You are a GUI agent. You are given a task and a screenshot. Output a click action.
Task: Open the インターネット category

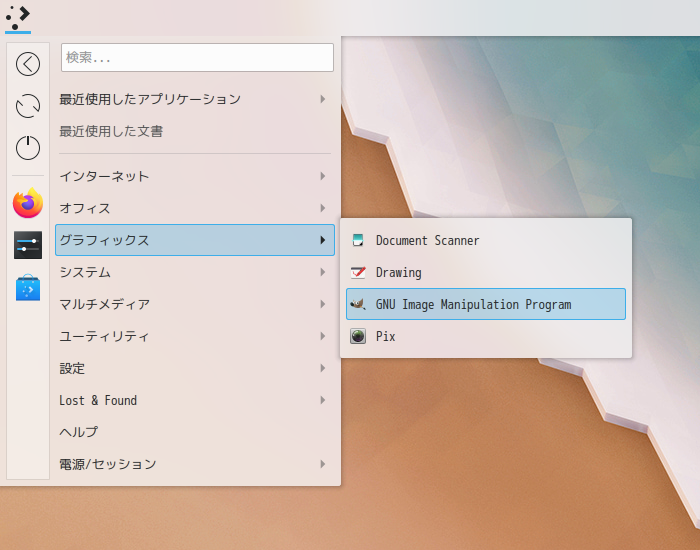(x=195, y=176)
